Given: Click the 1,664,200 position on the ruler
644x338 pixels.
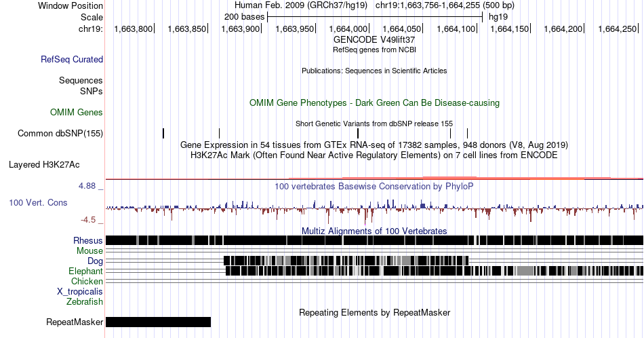Looking at the screenshot, I should point(563,29).
